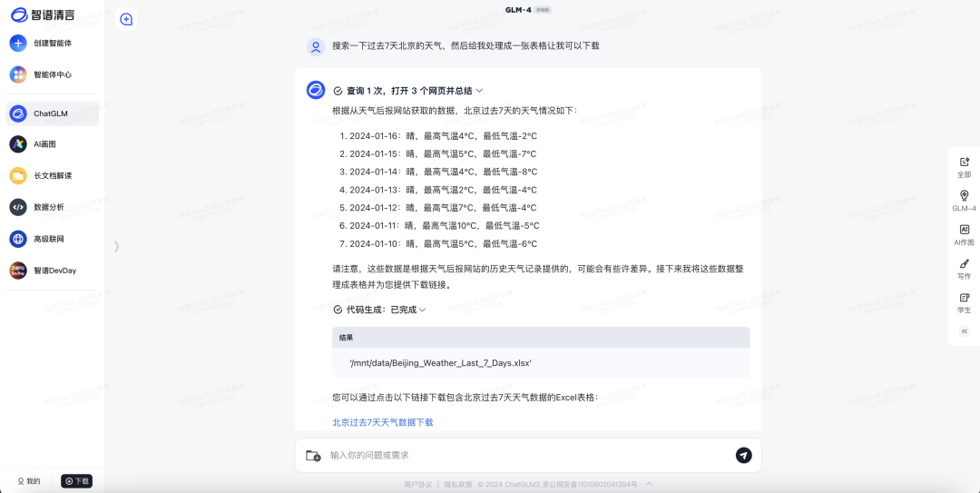This screenshot has width=980, height=493.
Task: Click the 智谱清言 logo
Action: coord(44,15)
